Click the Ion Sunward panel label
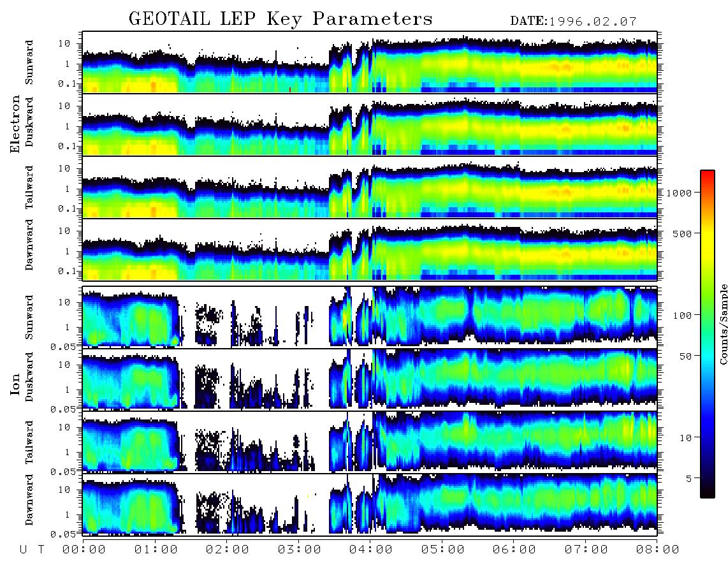728x561 pixels. (29, 317)
